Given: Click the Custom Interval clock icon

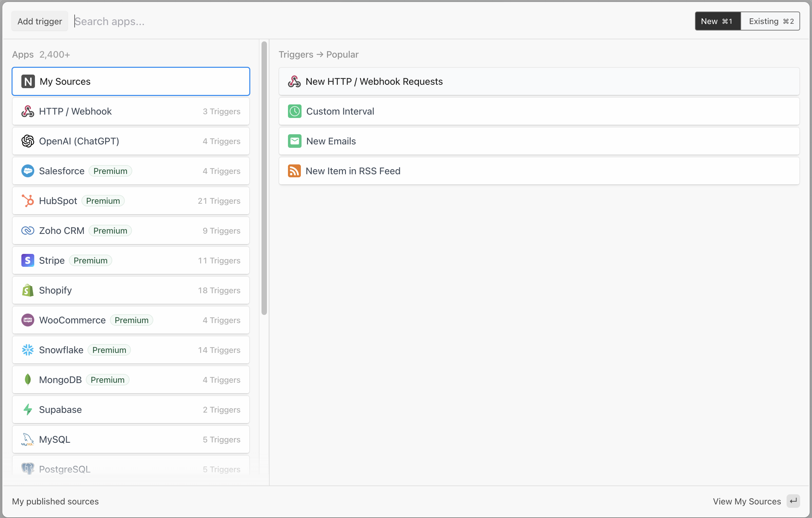Looking at the screenshot, I should pyautogui.click(x=294, y=111).
